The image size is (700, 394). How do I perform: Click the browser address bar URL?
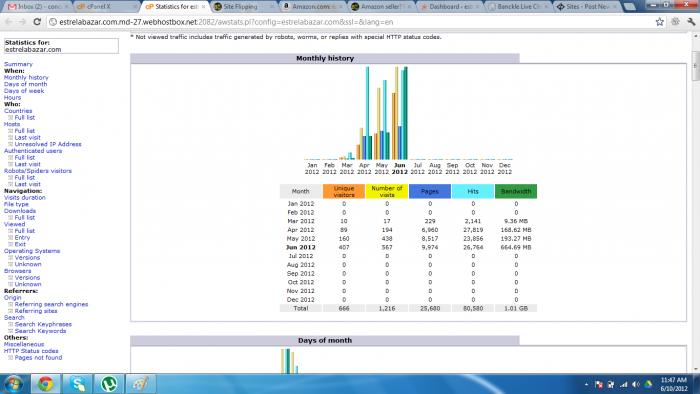(226, 22)
